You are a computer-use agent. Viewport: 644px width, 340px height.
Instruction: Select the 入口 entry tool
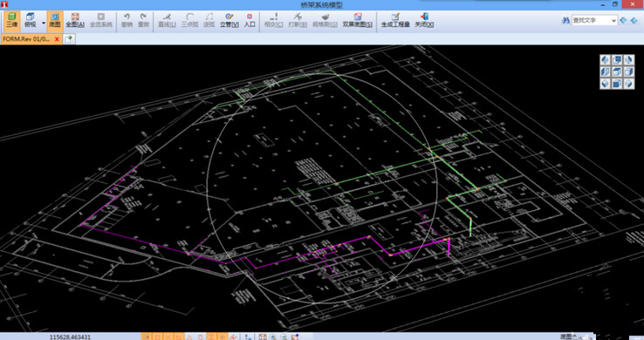tap(250, 20)
